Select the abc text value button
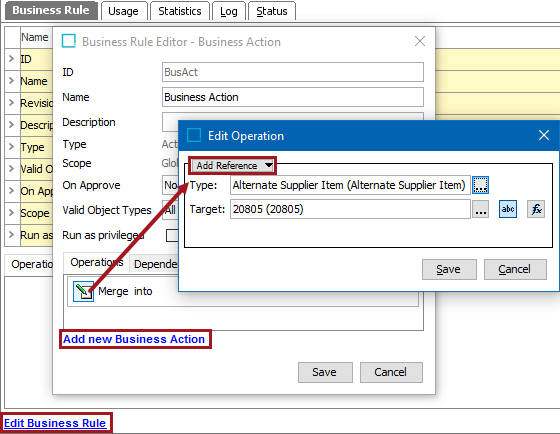 tap(508, 209)
